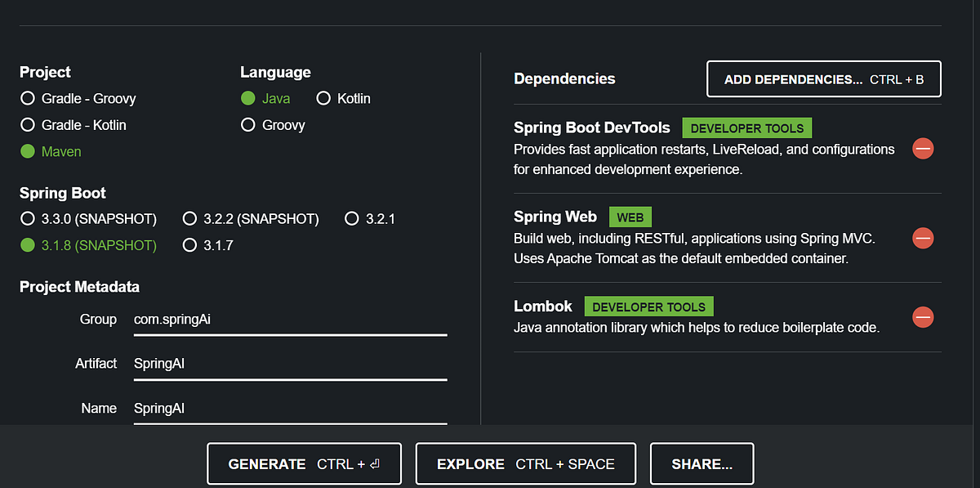Click the Lombok description text

click(697, 328)
